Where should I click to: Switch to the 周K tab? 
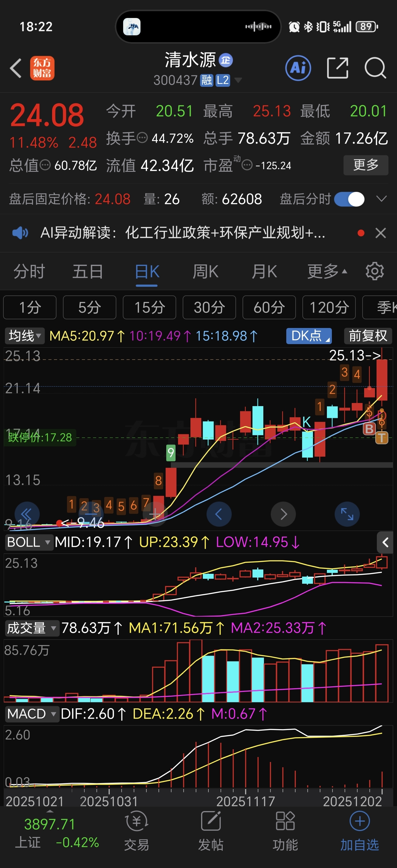pyautogui.click(x=206, y=271)
